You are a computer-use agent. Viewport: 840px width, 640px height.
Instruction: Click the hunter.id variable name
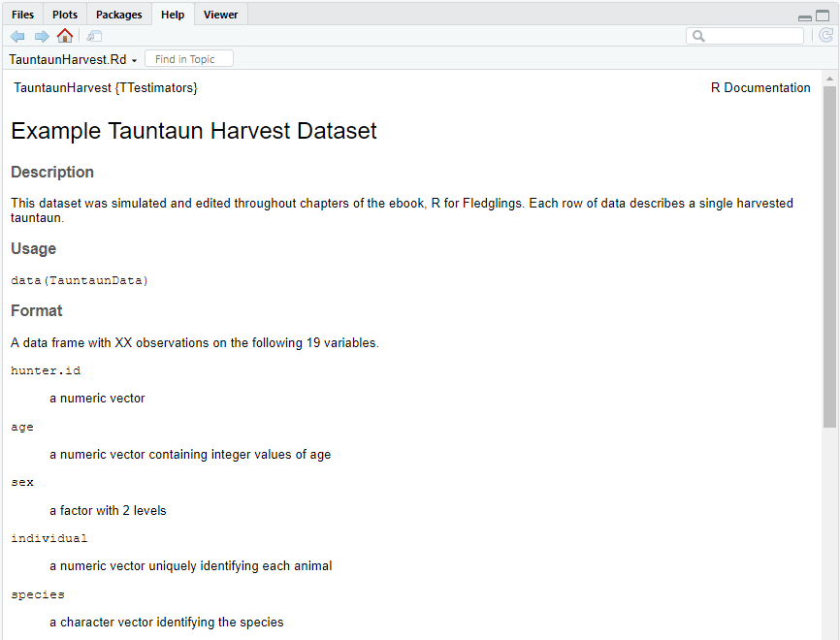click(46, 370)
